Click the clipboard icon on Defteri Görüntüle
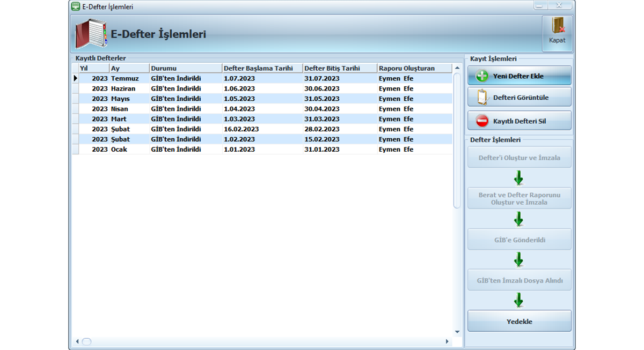Image resolution: width=644 pixels, height=350 pixels. (x=482, y=97)
